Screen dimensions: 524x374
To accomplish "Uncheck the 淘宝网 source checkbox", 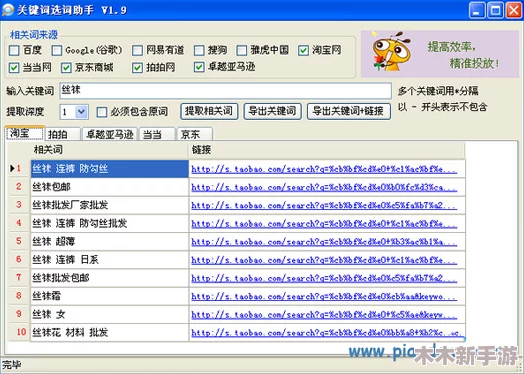I will (303, 50).
